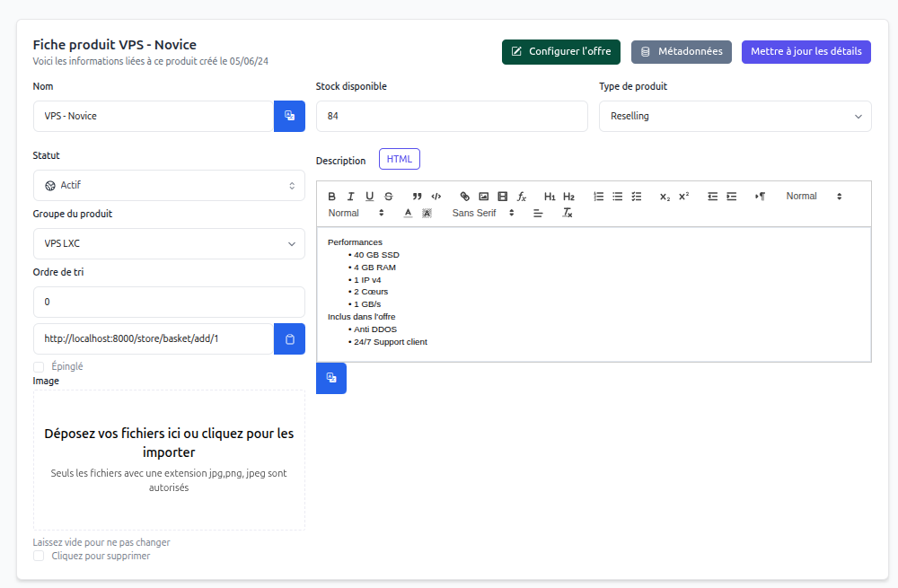This screenshot has width=898, height=588.
Task: Click translate icon next to Nom field
Action: click(x=289, y=117)
